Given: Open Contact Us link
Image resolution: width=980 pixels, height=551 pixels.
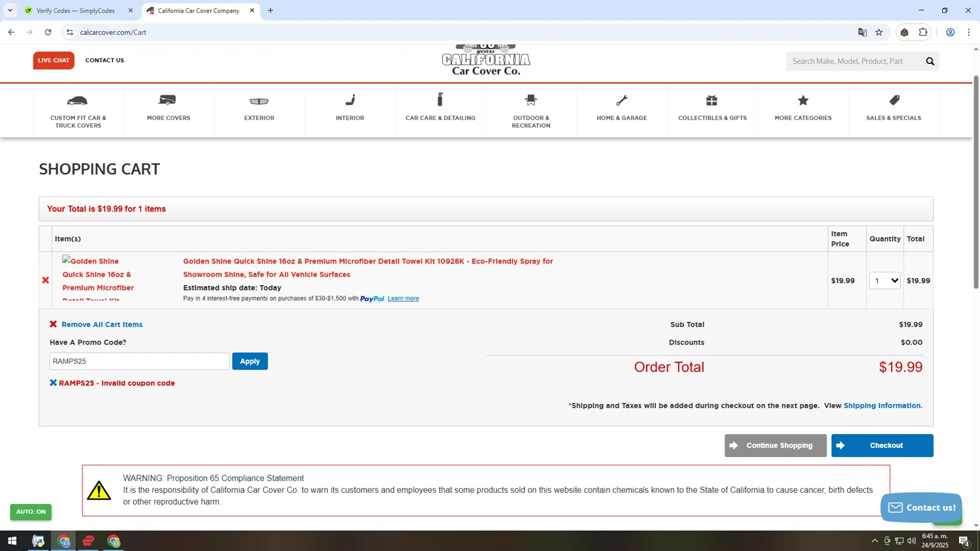Looking at the screenshot, I should [105, 60].
